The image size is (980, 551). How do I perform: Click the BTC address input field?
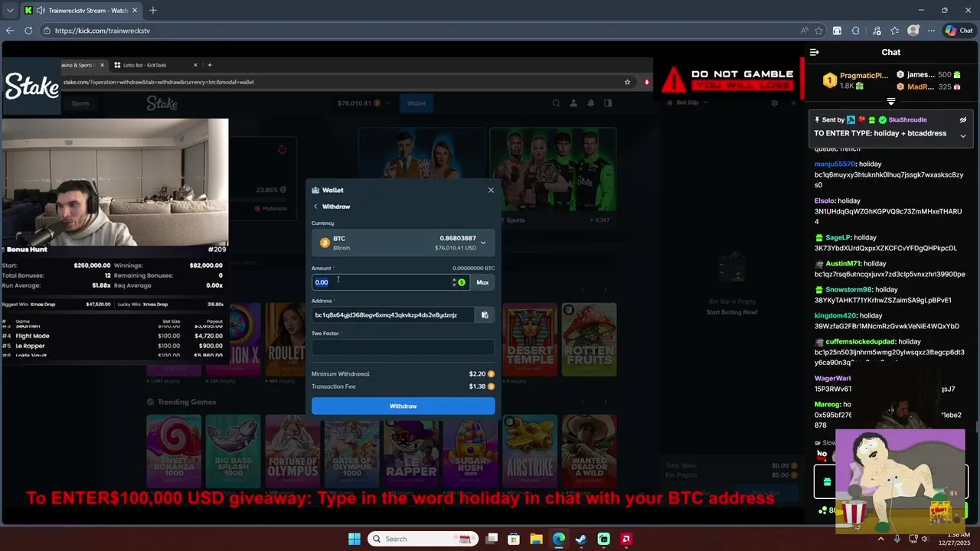click(x=393, y=315)
